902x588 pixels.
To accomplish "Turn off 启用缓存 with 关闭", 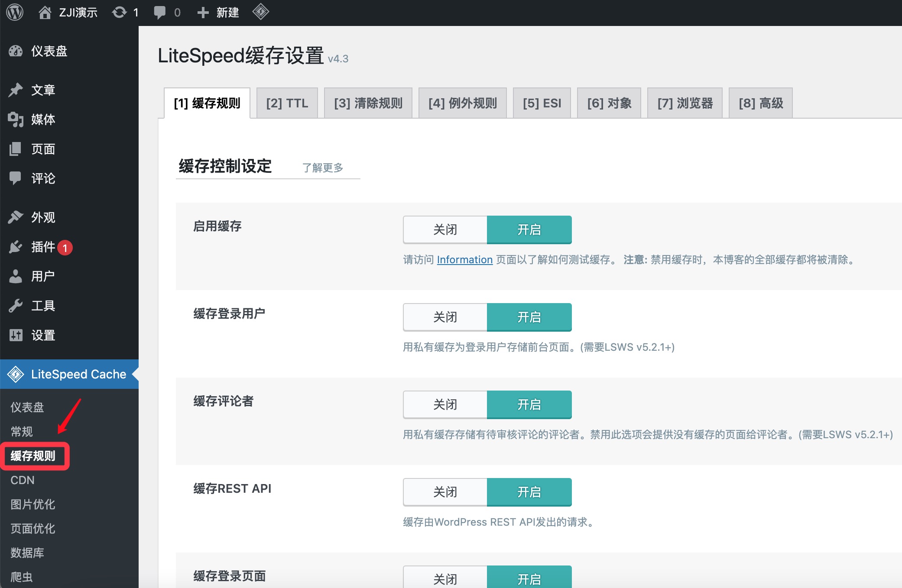I will pos(445,229).
